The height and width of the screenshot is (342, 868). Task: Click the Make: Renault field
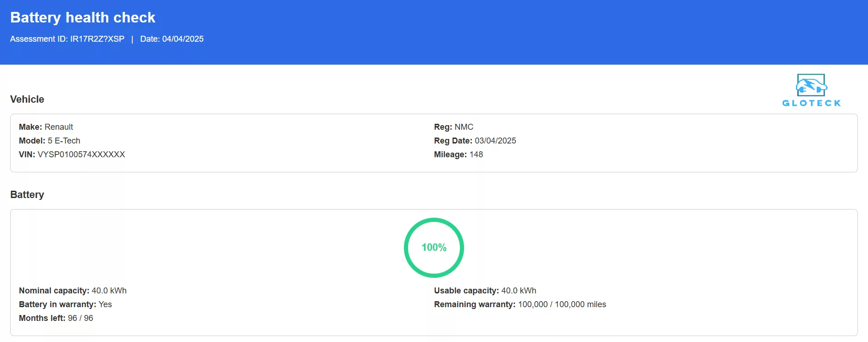click(46, 127)
